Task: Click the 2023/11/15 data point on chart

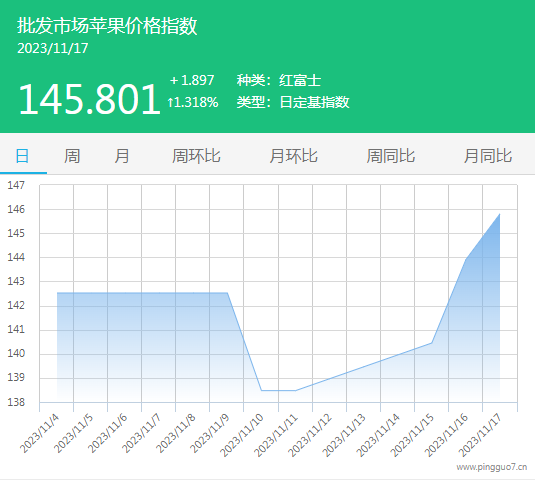Action: (x=432, y=343)
